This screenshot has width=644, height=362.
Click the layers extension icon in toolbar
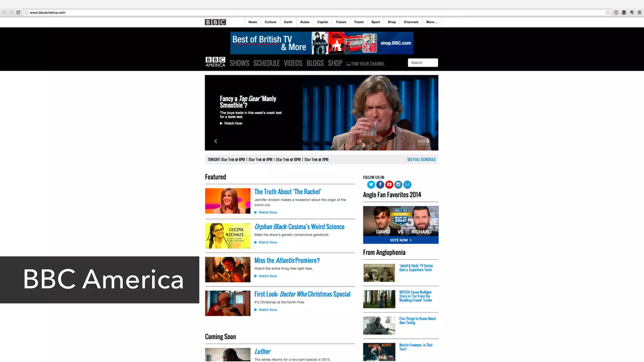pyautogui.click(x=624, y=13)
